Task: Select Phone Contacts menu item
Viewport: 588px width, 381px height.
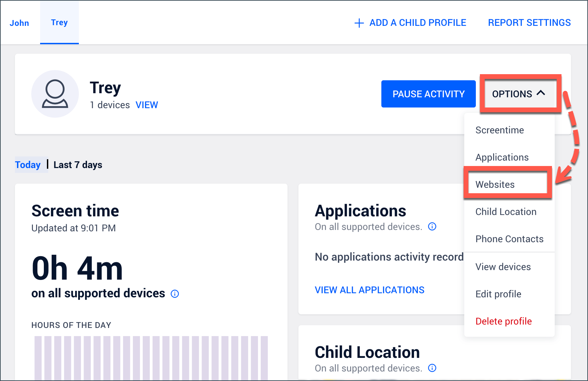Action: point(509,239)
